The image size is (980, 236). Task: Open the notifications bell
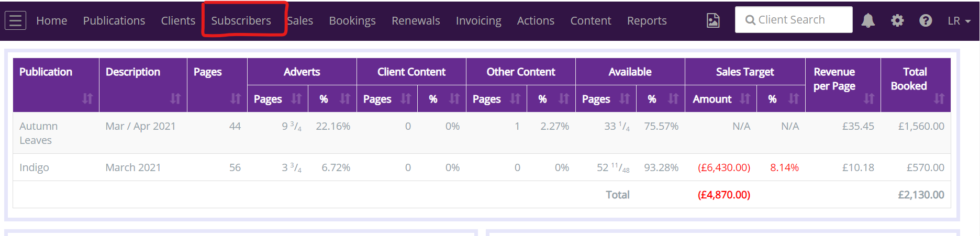868,20
